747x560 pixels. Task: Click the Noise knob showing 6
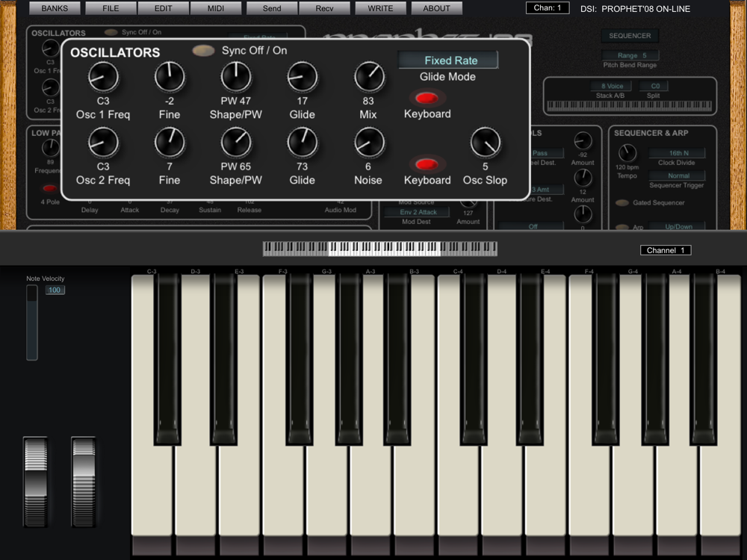[369, 143]
